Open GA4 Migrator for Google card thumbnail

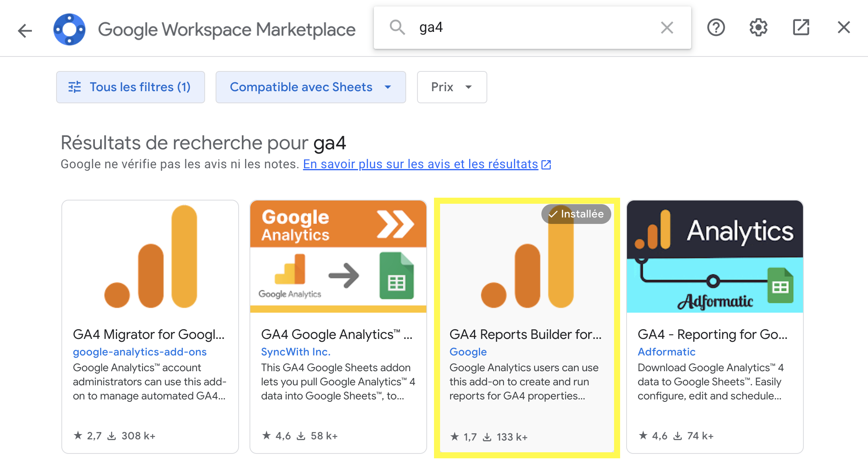point(150,257)
